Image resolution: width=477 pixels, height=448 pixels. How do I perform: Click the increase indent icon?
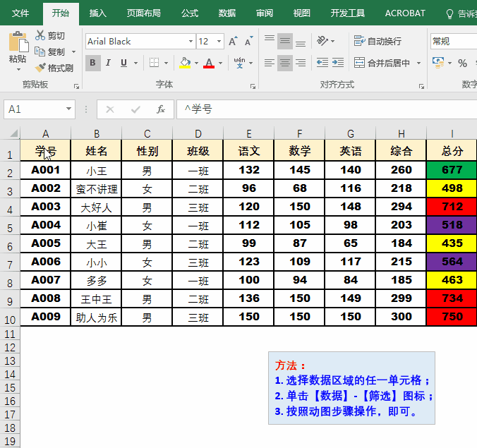pos(339,63)
